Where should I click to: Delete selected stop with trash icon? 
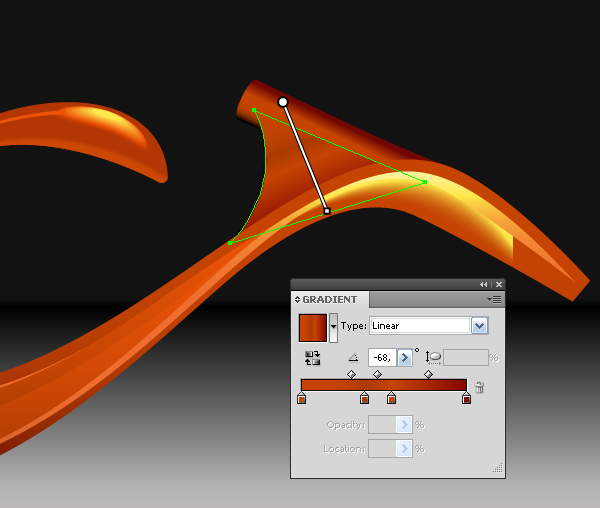coord(479,387)
